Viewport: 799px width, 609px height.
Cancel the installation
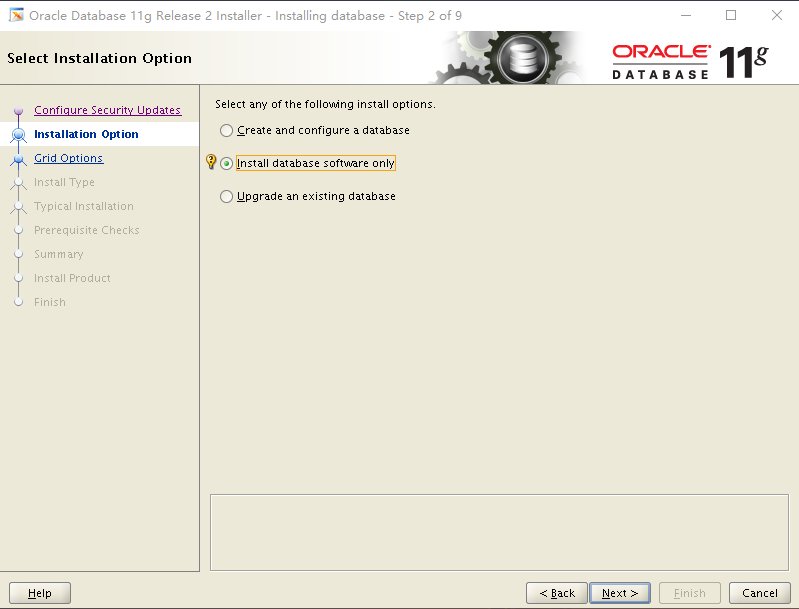[760, 593]
